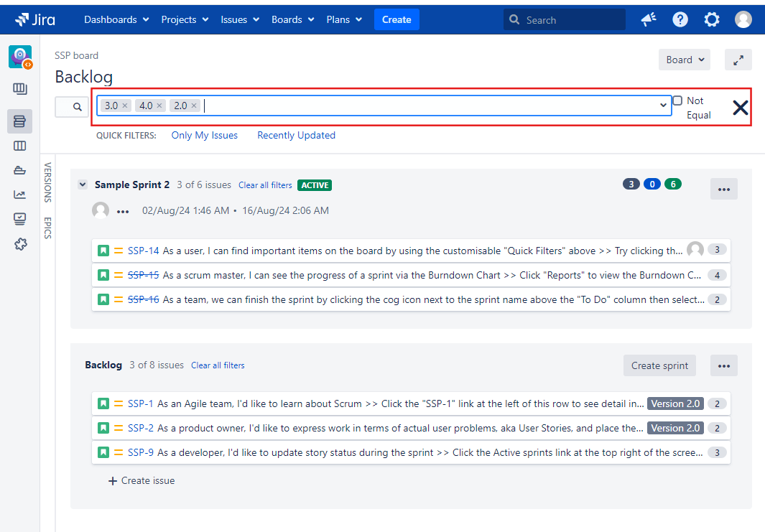Image resolution: width=765 pixels, height=532 pixels.
Task: Open the settings gear icon
Action: click(x=712, y=19)
